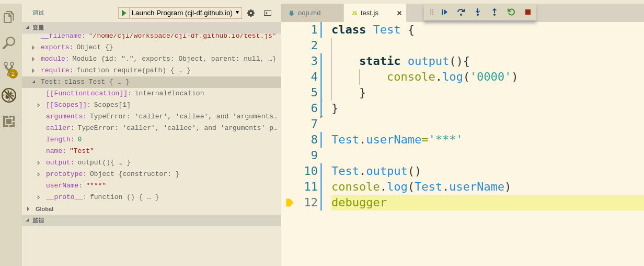Collapse the Test class variable
Image resolution: width=644 pixels, height=266 pixels.
pyautogui.click(x=33, y=82)
